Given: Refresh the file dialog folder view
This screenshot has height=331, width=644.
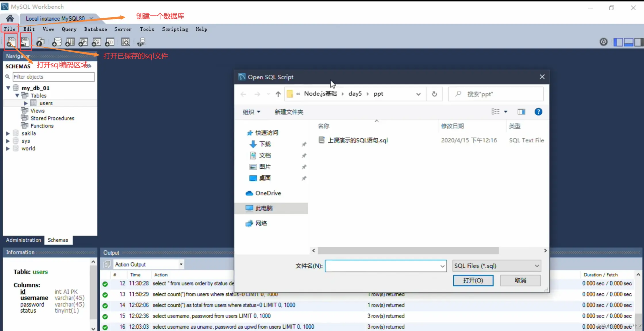Looking at the screenshot, I should click(434, 94).
